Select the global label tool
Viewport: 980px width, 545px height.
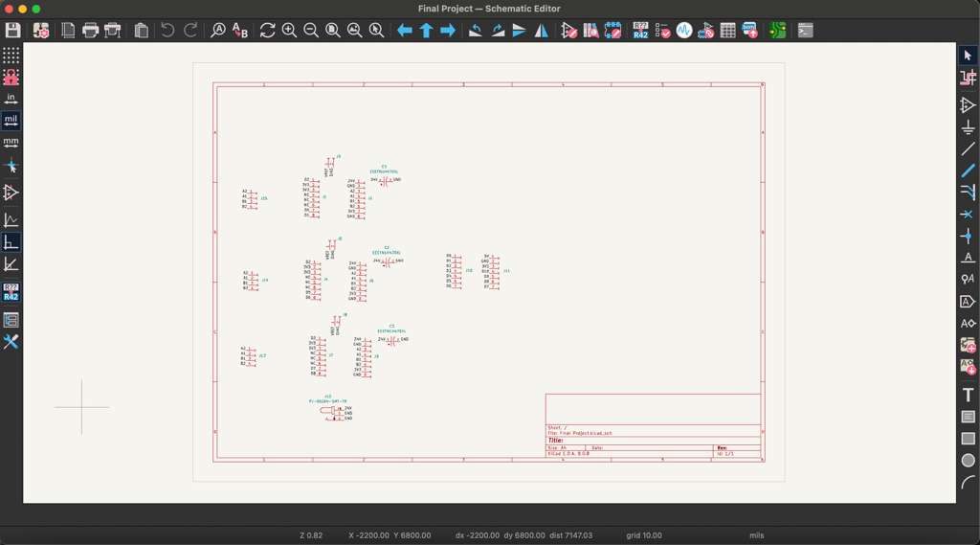click(968, 302)
